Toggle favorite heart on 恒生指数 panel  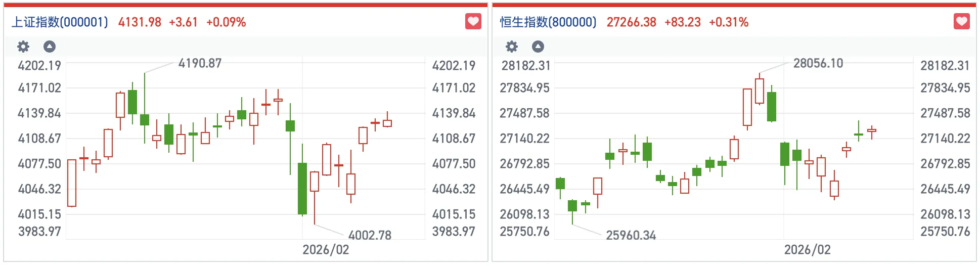click(x=961, y=22)
